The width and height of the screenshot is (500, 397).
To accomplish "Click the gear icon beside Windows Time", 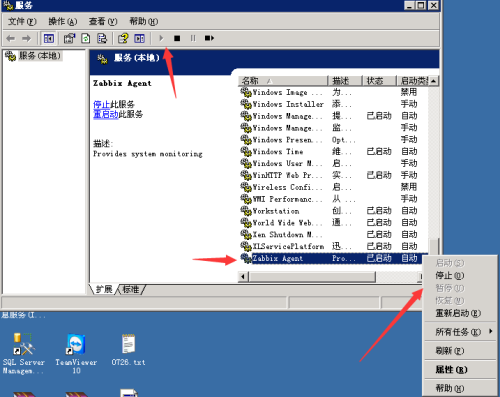I will (x=246, y=151).
